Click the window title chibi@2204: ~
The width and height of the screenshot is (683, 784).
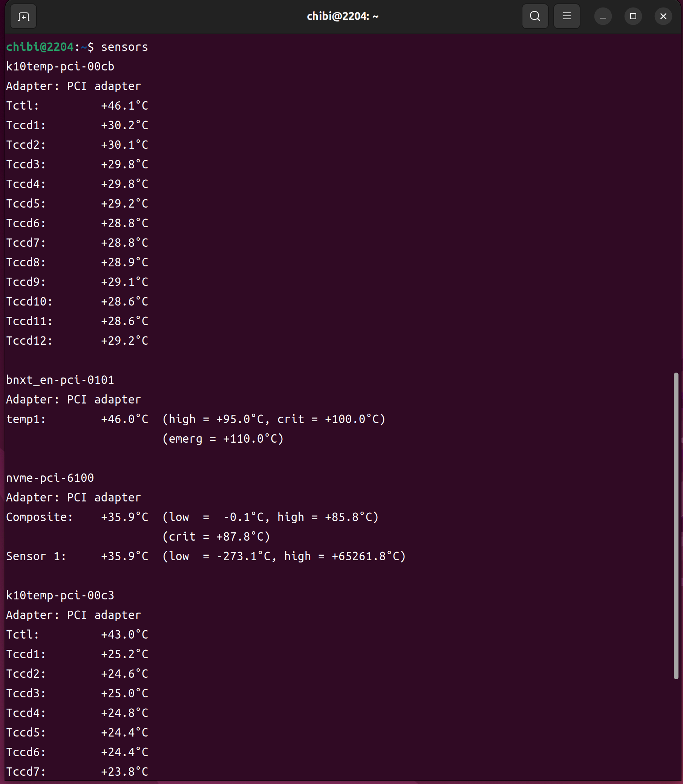click(342, 16)
